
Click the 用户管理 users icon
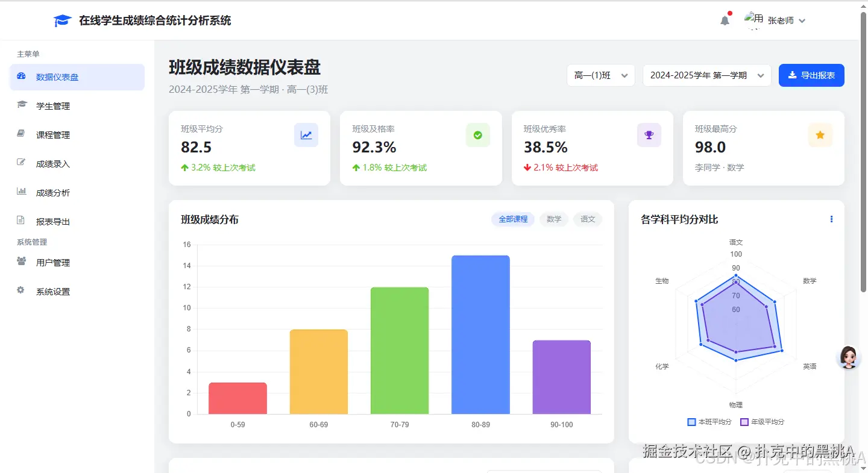22,262
